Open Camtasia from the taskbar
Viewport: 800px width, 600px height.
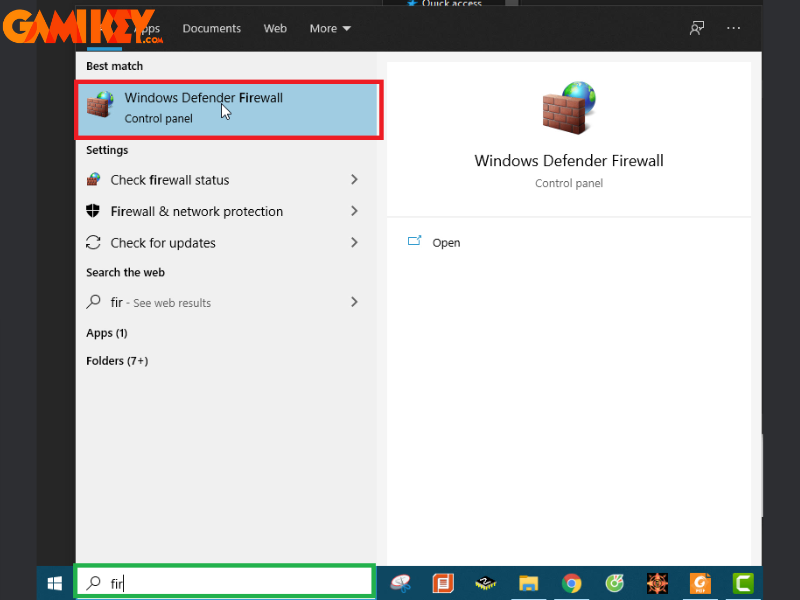pos(742,583)
